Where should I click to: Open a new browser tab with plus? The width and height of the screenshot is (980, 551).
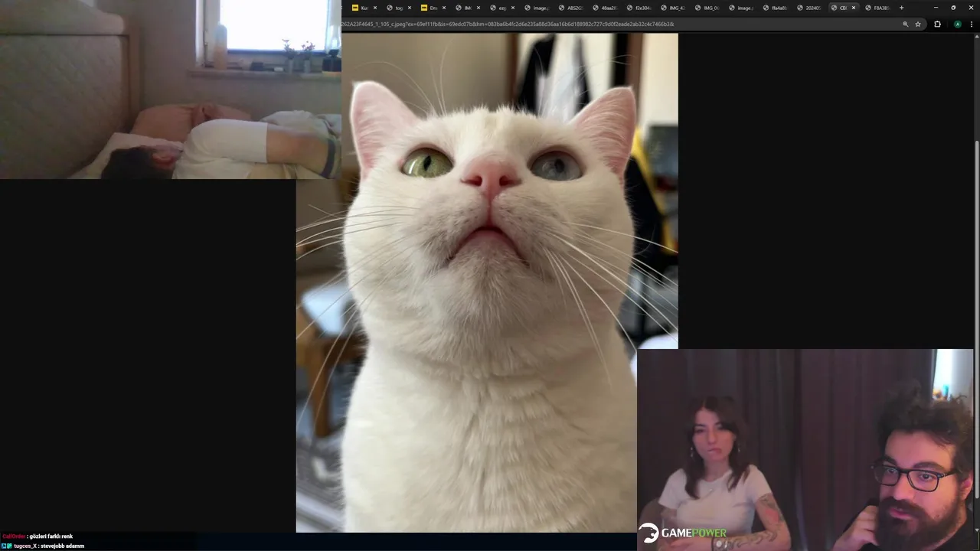[x=901, y=8]
